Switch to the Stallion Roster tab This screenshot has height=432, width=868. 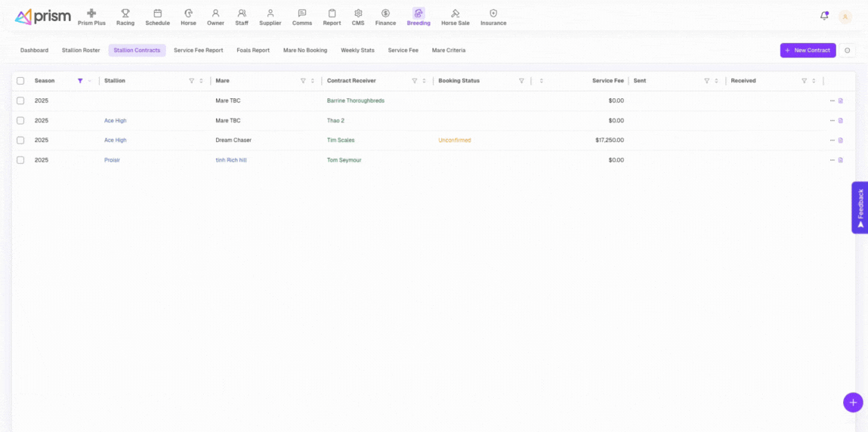coord(81,51)
